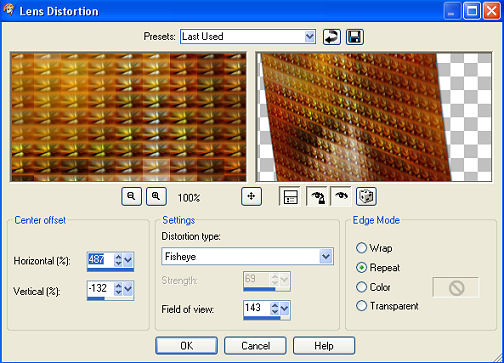The image size is (504, 363).
Task: Click the reset to default arrow icon
Action: pyautogui.click(x=332, y=37)
